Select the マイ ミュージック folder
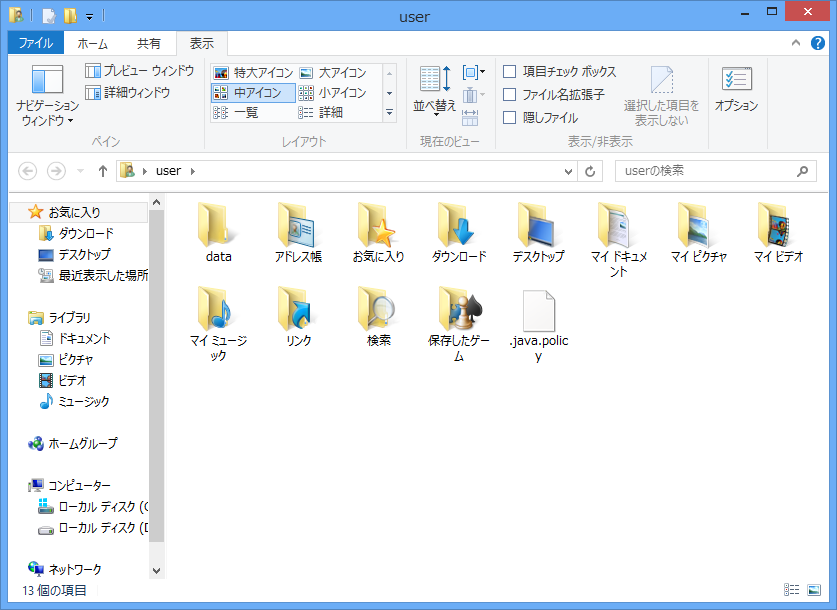 click(x=218, y=324)
